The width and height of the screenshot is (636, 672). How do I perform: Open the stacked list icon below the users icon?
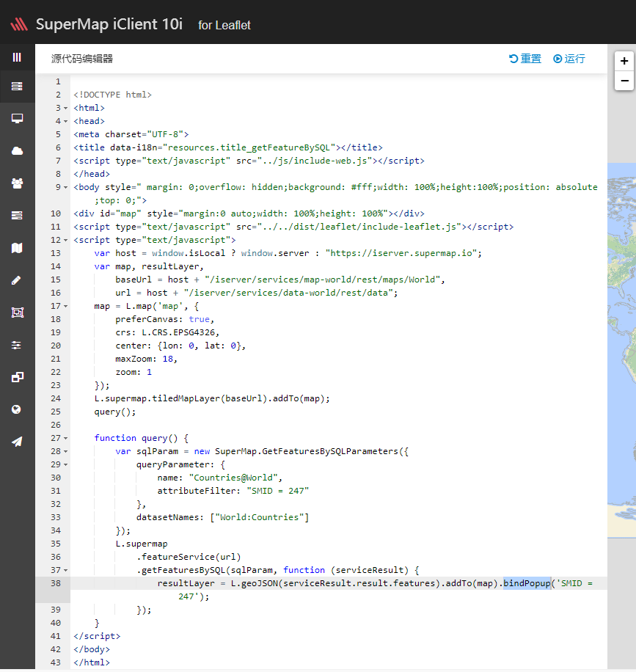[x=17, y=215]
